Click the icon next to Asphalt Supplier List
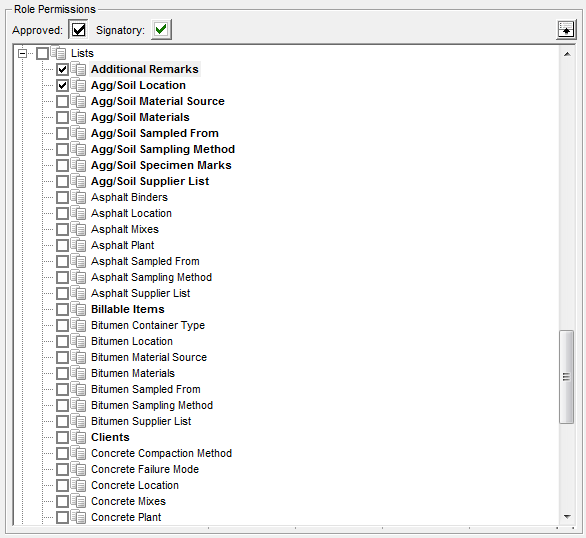Screen dimensions: 586x538 (78, 293)
